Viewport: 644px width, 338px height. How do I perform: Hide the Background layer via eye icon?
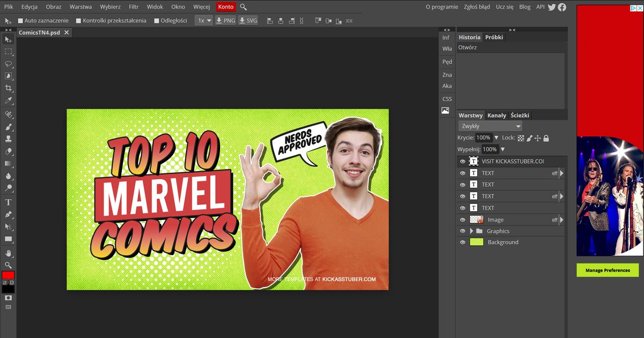click(x=463, y=243)
